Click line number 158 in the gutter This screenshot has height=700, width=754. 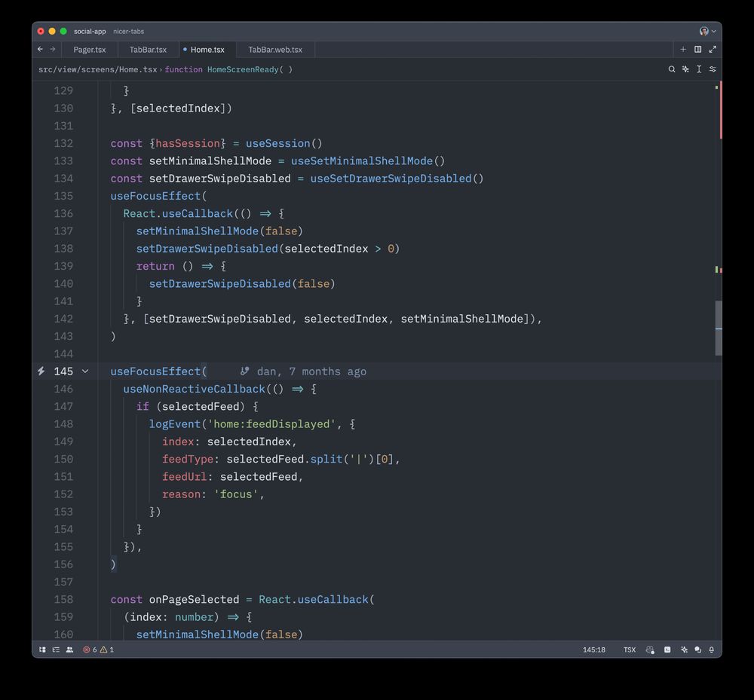click(63, 599)
